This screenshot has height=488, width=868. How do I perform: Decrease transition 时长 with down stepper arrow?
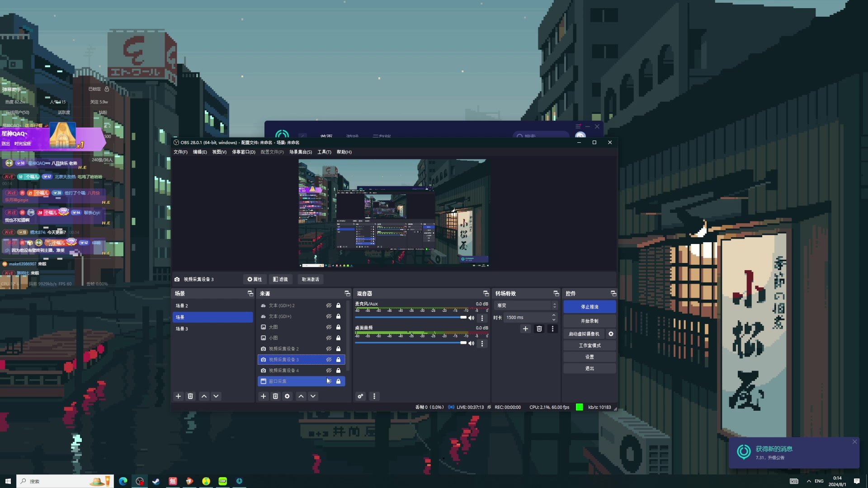[554, 320]
